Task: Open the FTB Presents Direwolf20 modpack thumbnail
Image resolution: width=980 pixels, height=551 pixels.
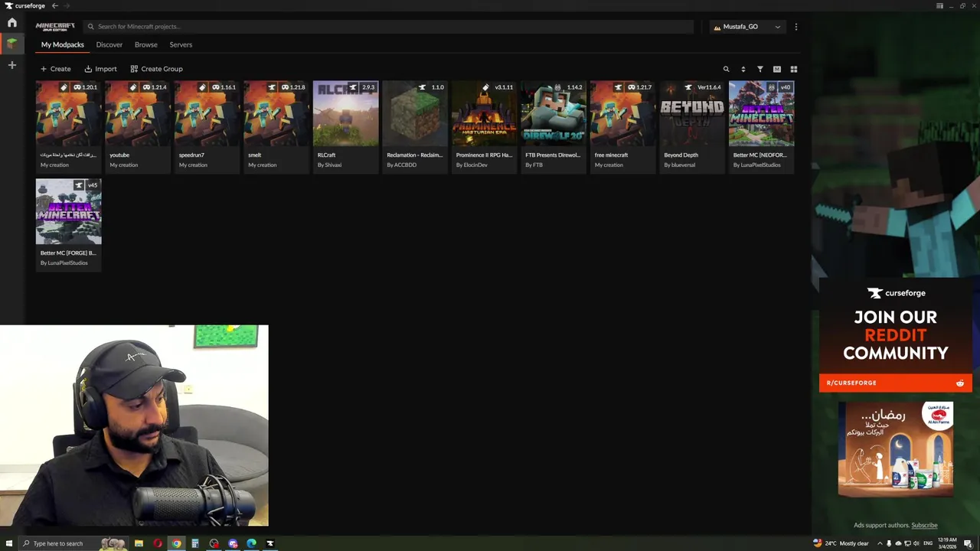Action: pyautogui.click(x=554, y=114)
